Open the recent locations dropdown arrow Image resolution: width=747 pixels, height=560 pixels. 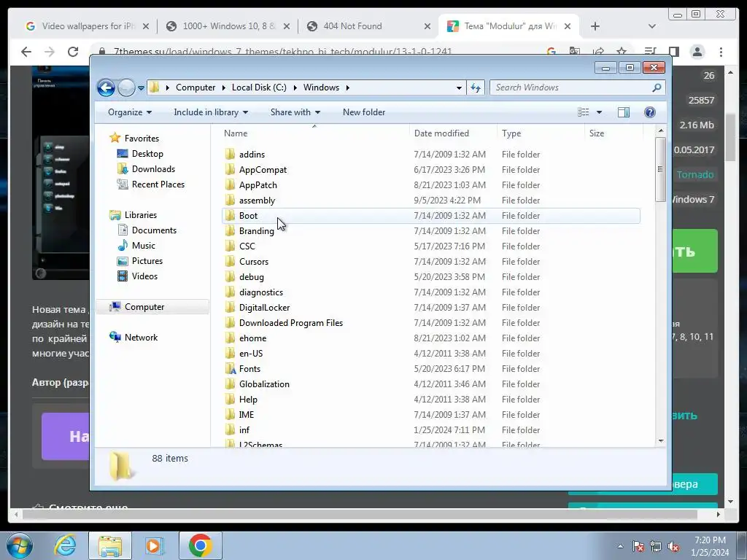[x=141, y=88]
